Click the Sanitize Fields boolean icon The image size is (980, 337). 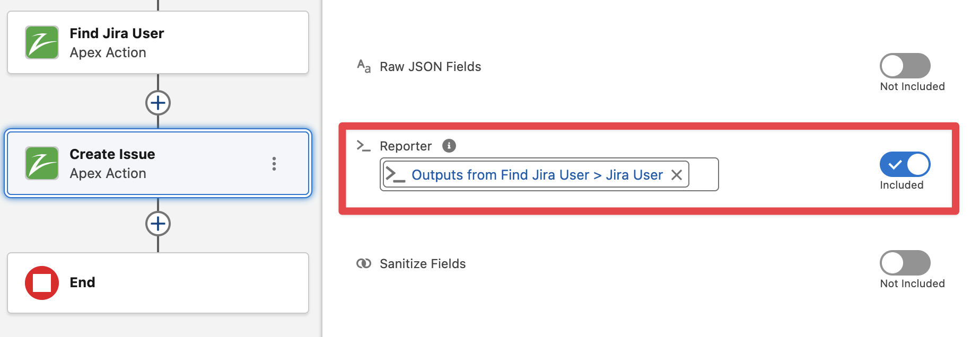364,263
